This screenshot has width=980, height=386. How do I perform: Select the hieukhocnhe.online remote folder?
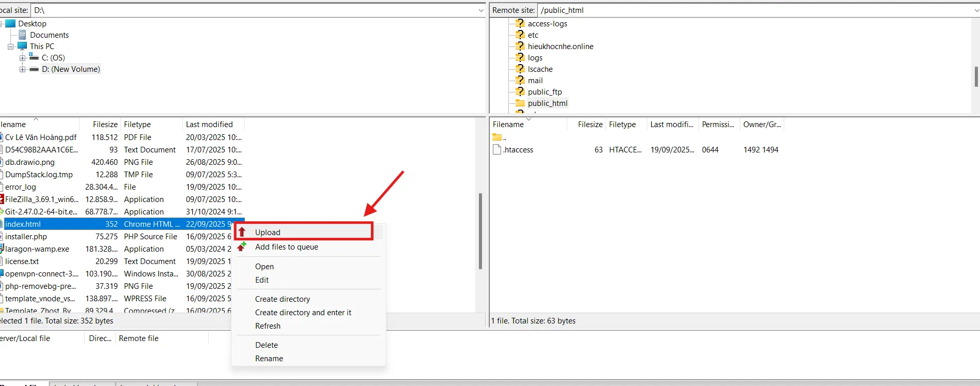[561, 46]
